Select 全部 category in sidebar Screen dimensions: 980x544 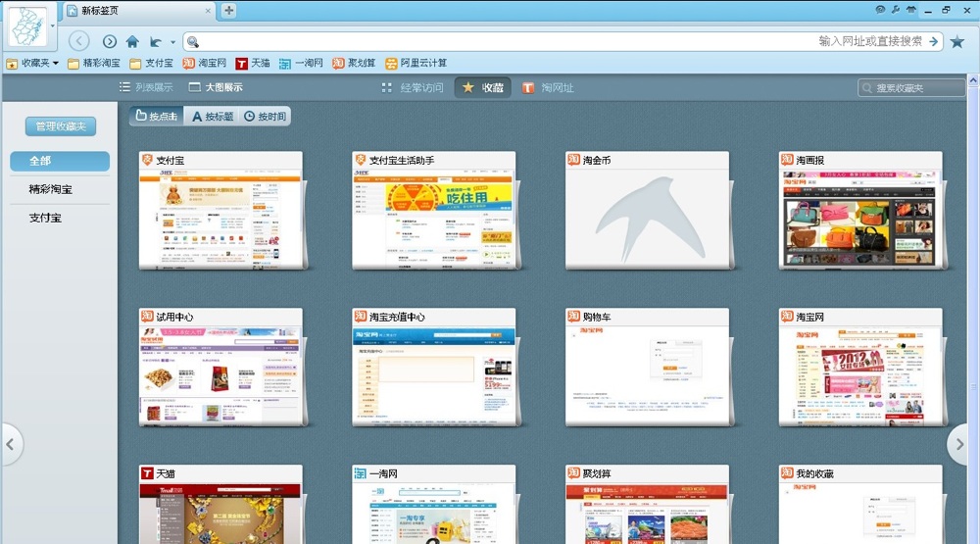[x=60, y=161]
